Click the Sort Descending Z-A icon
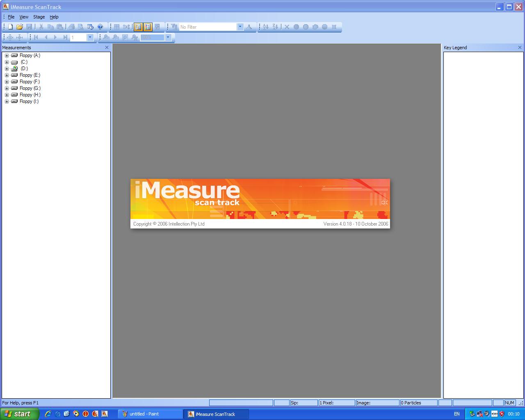525x420 pixels. 275,27
